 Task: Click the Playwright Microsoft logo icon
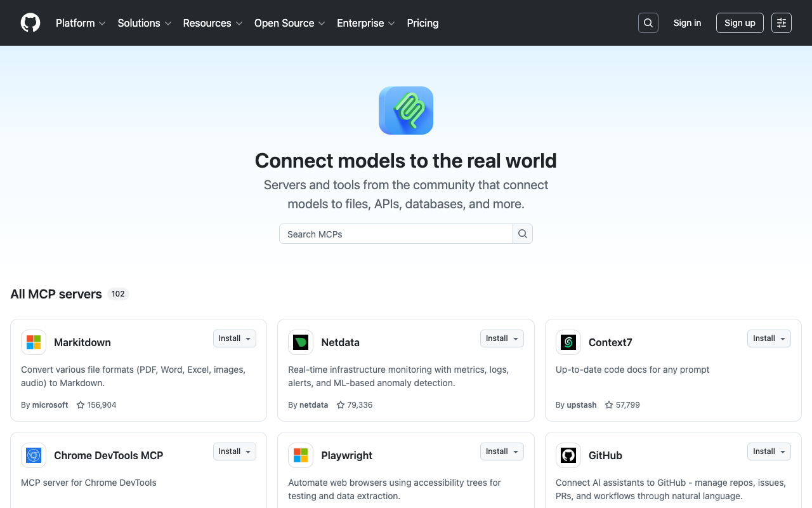301,455
